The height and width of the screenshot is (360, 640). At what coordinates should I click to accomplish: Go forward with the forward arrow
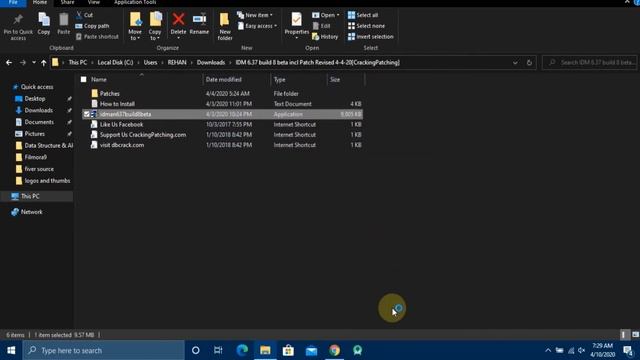(x=23, y=62)
